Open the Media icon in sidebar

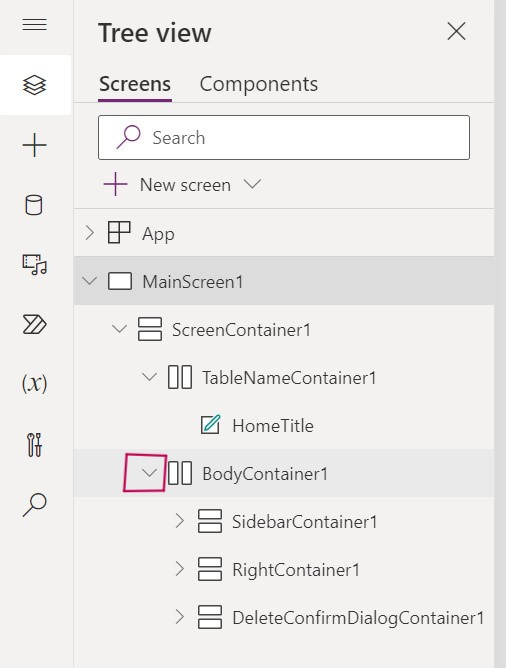pos(34,265)
